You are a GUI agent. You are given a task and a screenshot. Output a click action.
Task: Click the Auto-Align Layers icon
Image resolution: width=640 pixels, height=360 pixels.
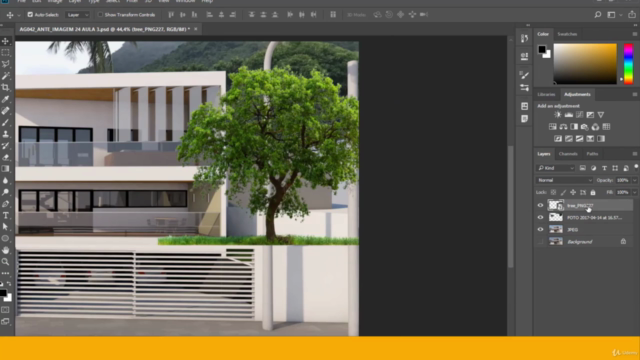coord(333,15)
